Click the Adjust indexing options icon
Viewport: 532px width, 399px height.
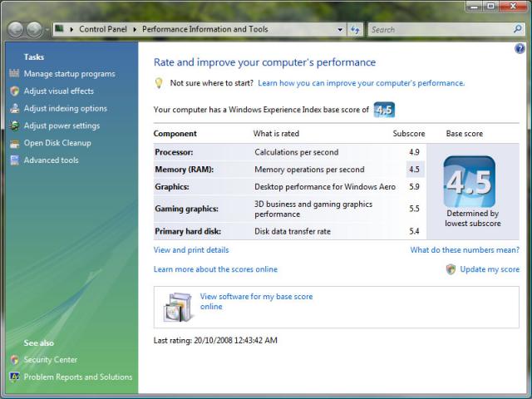[14, 108]
